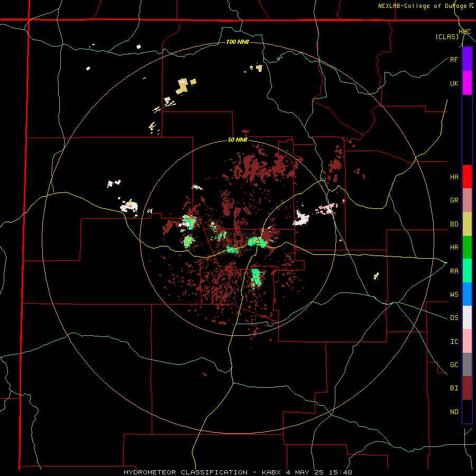Click the BD legend label
Image resolution: width=476 pixels, height=476 pixels.
pos(454,224)
